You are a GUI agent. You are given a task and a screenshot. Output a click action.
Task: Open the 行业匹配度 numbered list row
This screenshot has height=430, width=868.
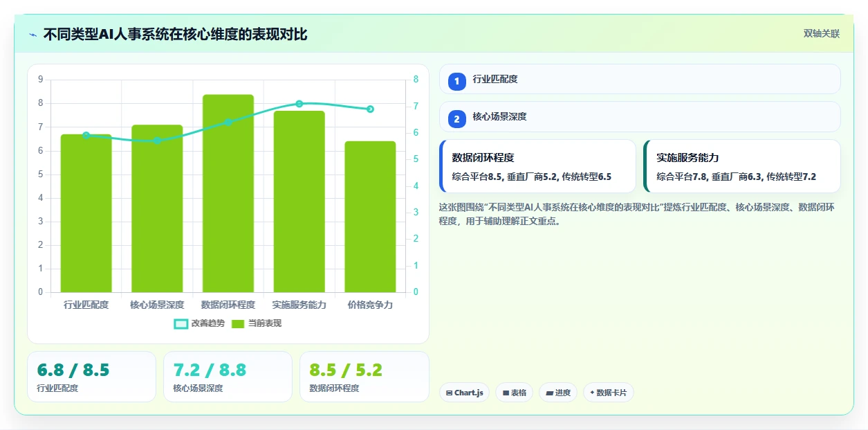click(640, 79)
